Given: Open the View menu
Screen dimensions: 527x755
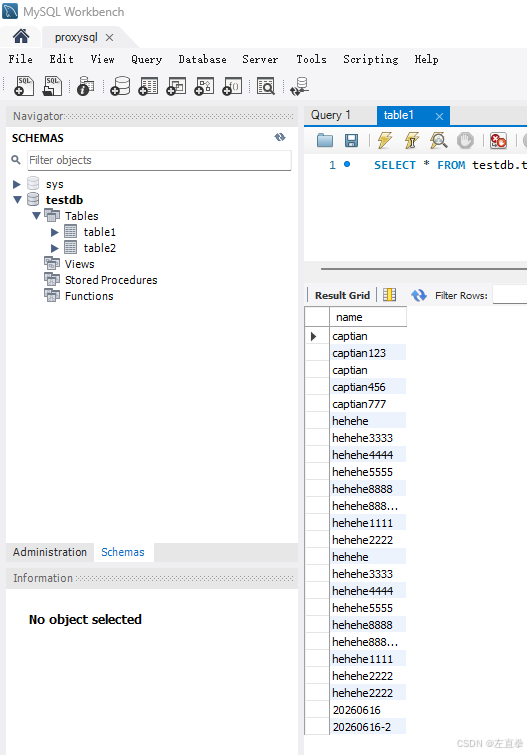Looking at the screenshot, I should click(x=102, y=59).
